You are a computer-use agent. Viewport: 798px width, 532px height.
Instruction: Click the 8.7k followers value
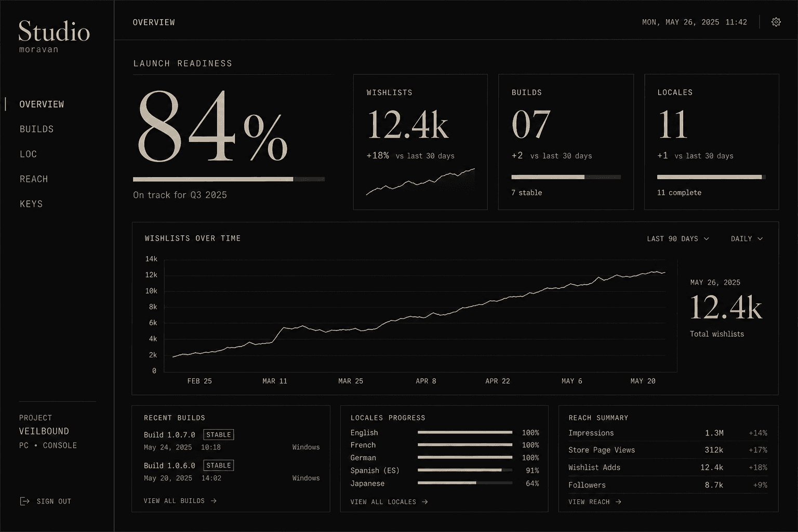click(714, 485)
